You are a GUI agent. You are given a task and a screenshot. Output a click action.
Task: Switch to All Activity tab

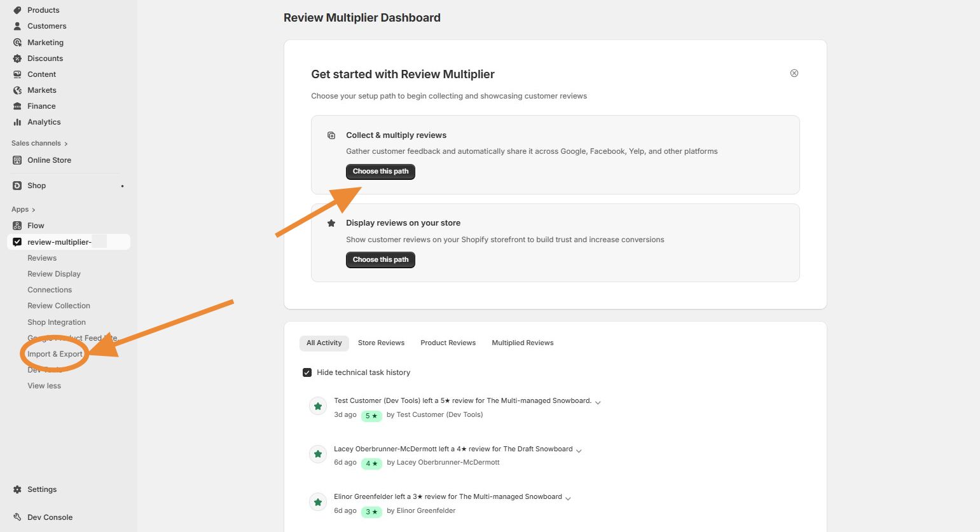pos(324,343)
